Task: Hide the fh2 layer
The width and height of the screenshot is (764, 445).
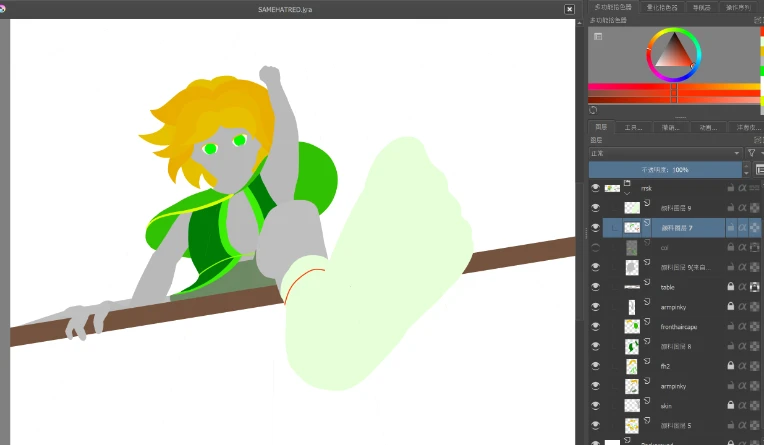Action: pyautogui.click(x=595, y=366)
